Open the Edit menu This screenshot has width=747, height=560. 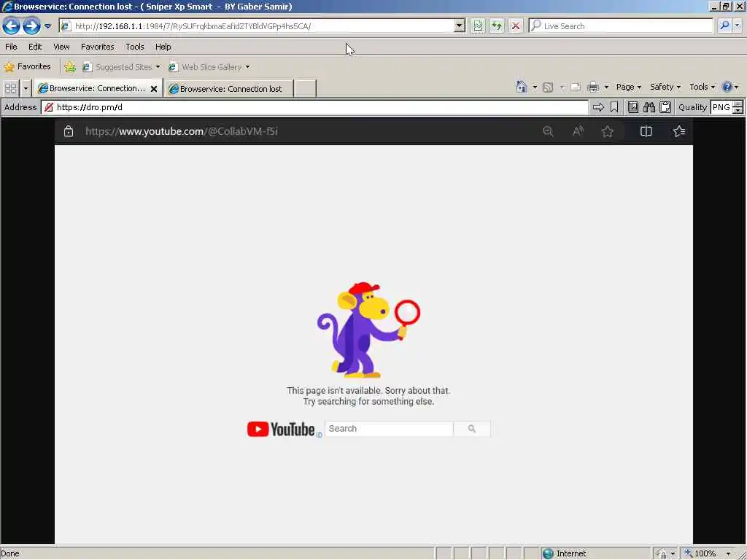[35, 47]
